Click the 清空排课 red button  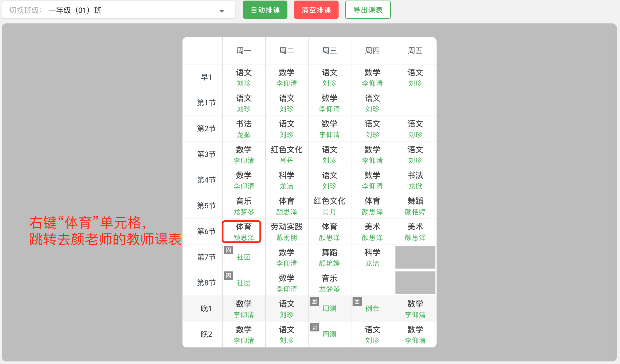(316, 9)
